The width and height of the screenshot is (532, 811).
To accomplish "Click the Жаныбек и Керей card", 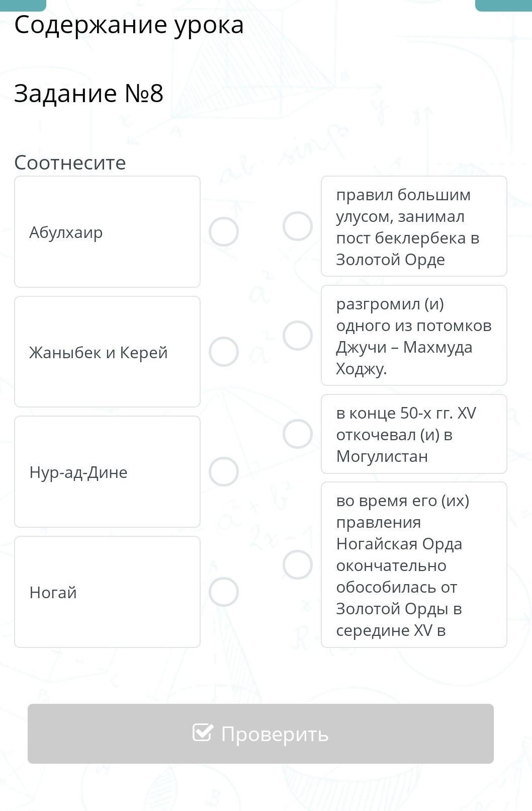I will click(107, 352).
